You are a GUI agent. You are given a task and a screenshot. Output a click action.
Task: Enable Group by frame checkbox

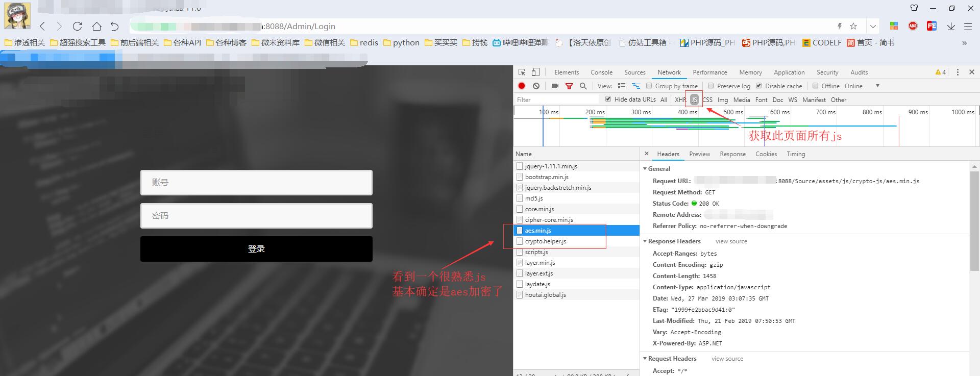point(649,86)
